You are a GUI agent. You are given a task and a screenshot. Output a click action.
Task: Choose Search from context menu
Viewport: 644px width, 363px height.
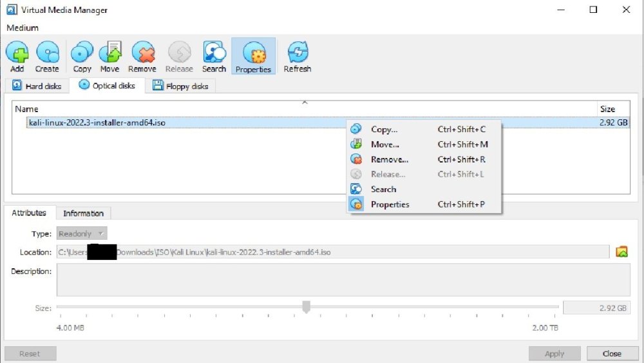424,189
